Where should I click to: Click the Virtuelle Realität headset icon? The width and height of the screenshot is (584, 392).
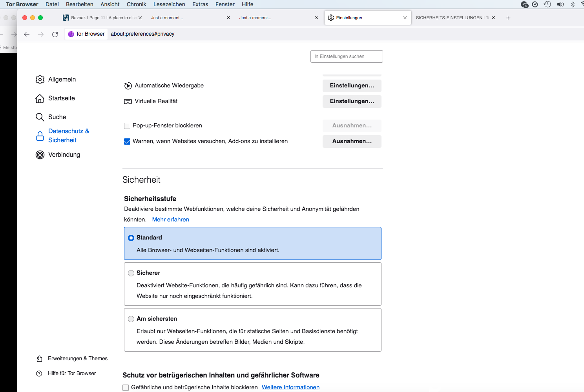128,102
